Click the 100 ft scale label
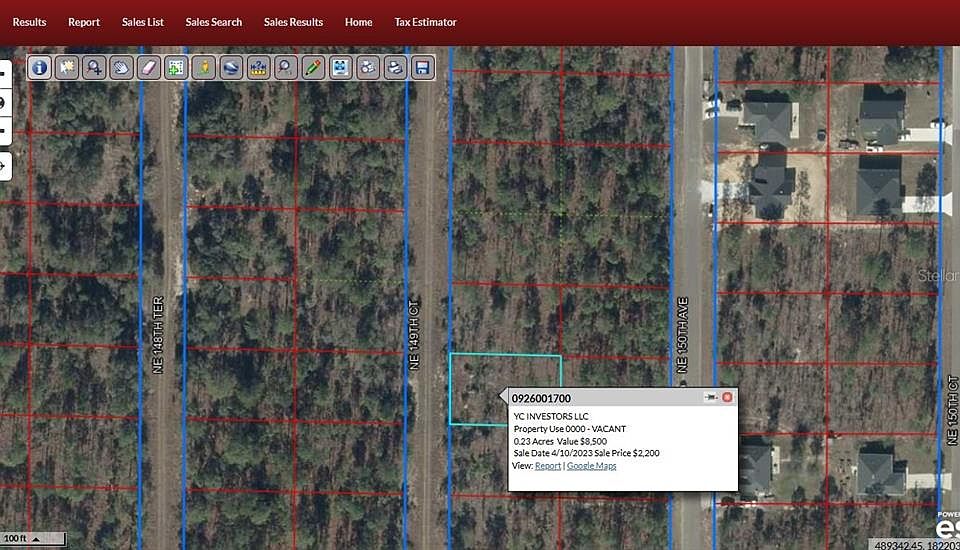 pos(15,538)
